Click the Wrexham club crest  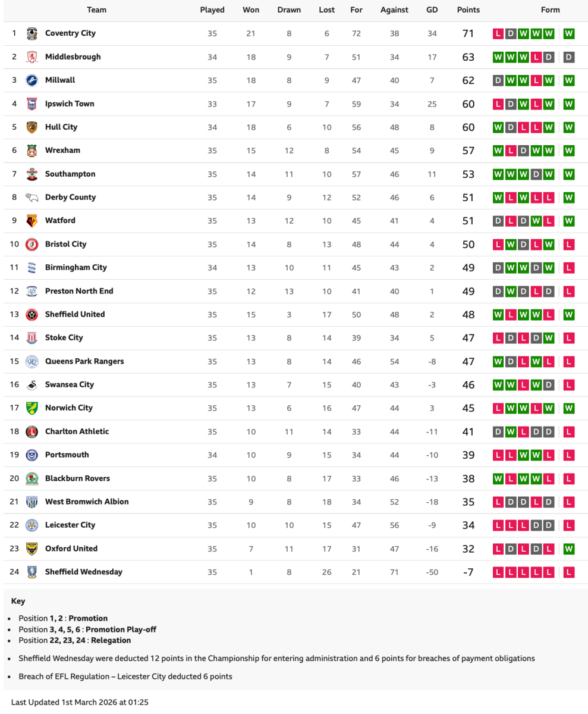tap(32, 151)
